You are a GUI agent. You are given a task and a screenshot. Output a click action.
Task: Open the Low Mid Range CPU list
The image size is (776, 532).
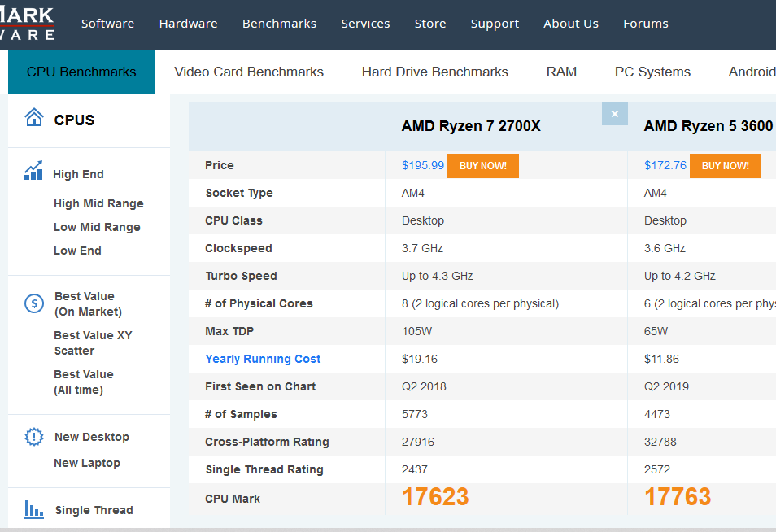97,227
